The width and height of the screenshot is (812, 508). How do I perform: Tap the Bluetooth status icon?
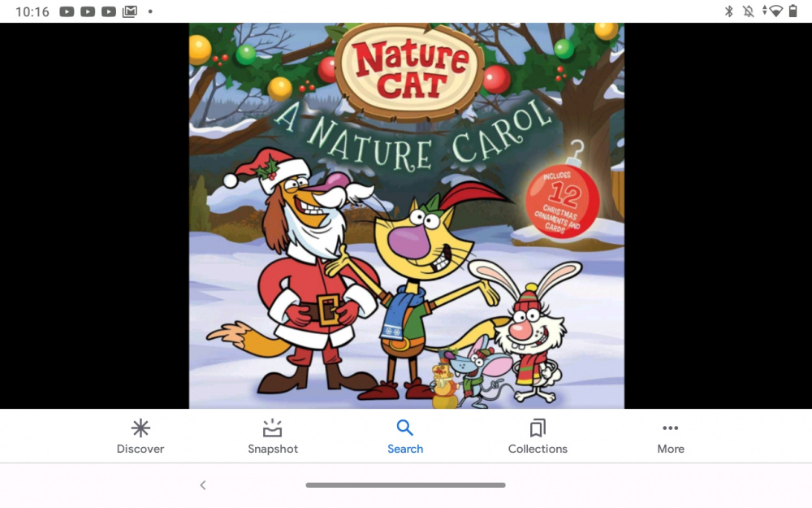pyautogui.click(x=728, y=11)
